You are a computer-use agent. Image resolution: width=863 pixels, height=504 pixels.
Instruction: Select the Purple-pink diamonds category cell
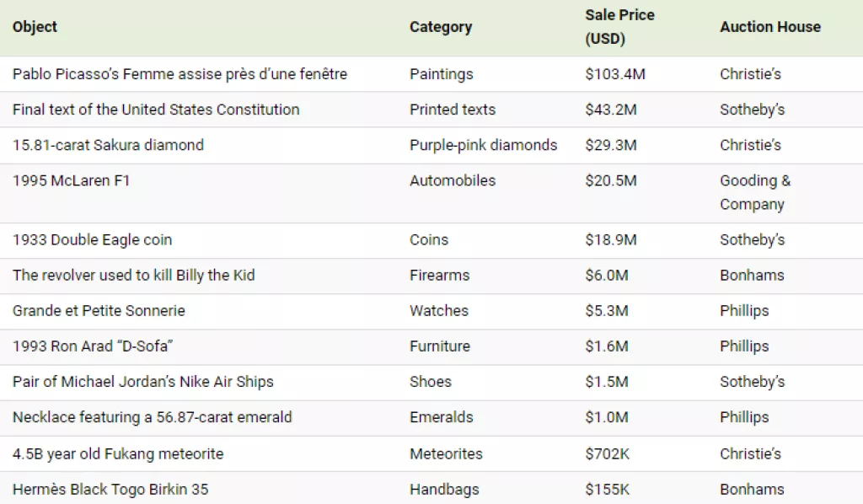(483, 145)
